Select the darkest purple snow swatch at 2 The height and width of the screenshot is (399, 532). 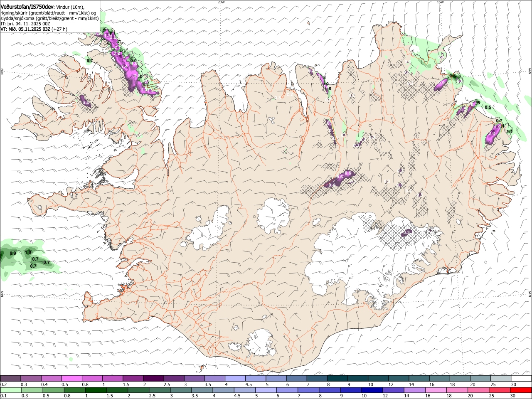tap(153, 379)
